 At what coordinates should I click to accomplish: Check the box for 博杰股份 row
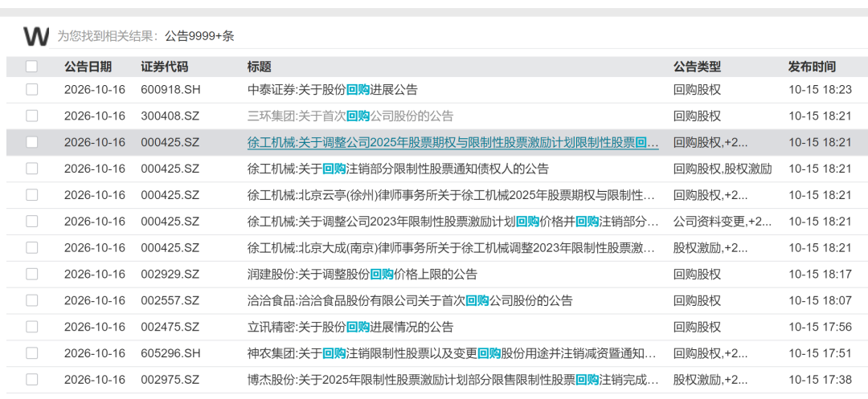click(31, 380)
